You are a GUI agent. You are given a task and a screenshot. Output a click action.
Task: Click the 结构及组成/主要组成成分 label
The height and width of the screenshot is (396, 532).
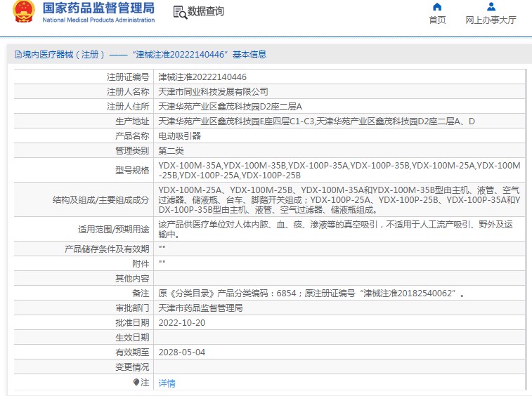coord(100,199)
